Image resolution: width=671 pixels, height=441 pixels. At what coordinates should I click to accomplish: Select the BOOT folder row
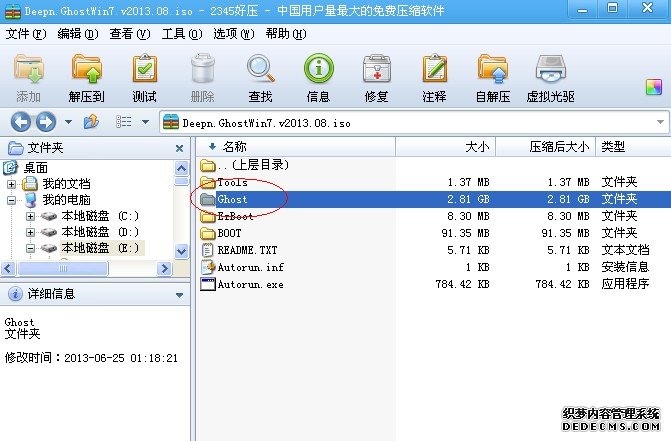(433, 233)
